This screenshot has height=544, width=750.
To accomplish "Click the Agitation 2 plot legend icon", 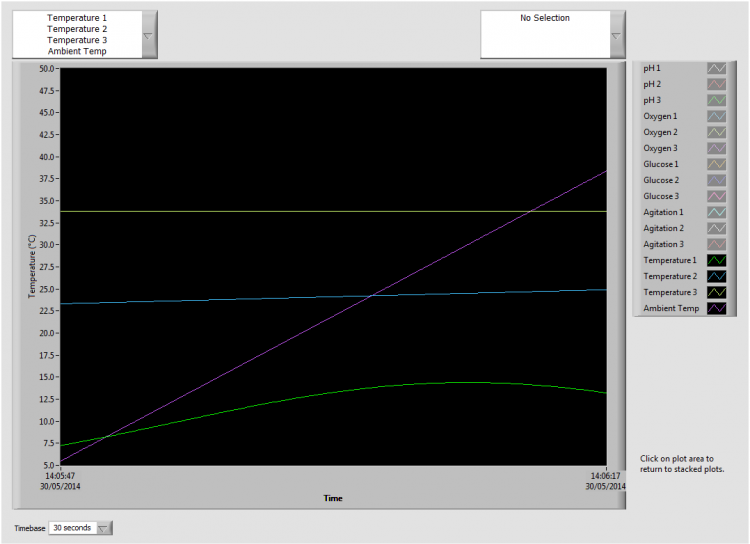I will click(x=717, y=228).
